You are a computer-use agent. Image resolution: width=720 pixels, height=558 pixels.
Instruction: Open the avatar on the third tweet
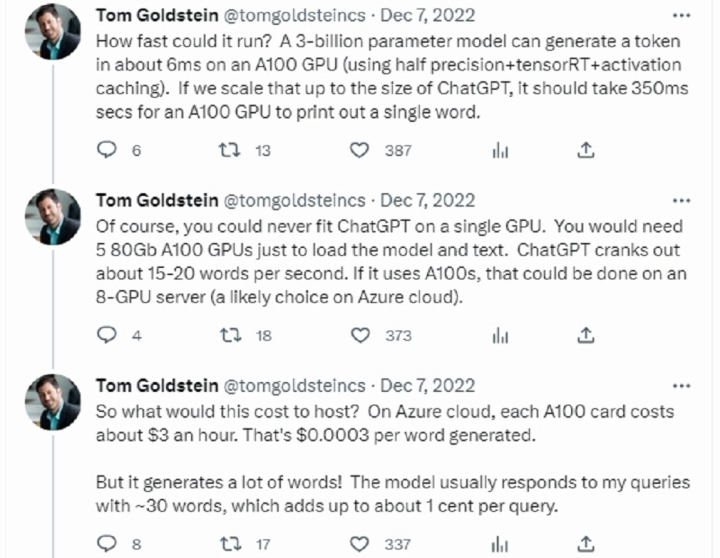click(53, 402)
